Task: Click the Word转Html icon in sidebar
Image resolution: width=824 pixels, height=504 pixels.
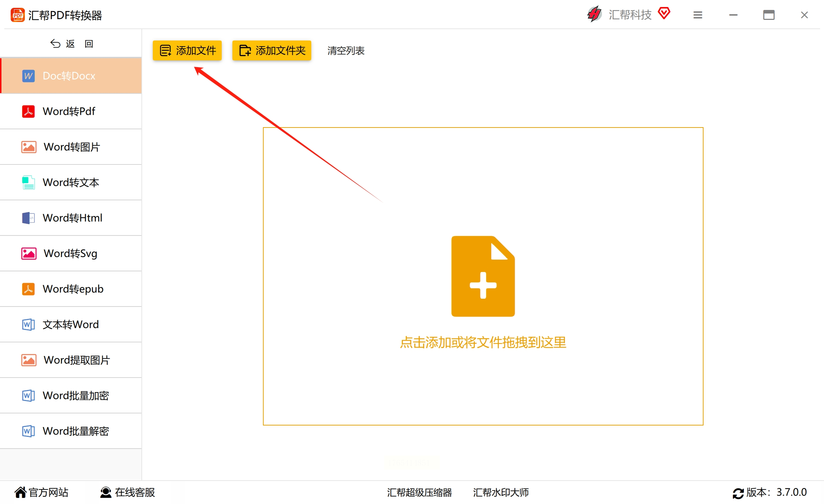Action: tap(28, 218)
